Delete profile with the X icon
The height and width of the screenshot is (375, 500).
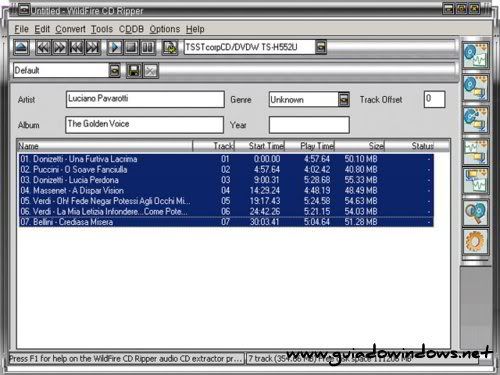click(151, 70)
